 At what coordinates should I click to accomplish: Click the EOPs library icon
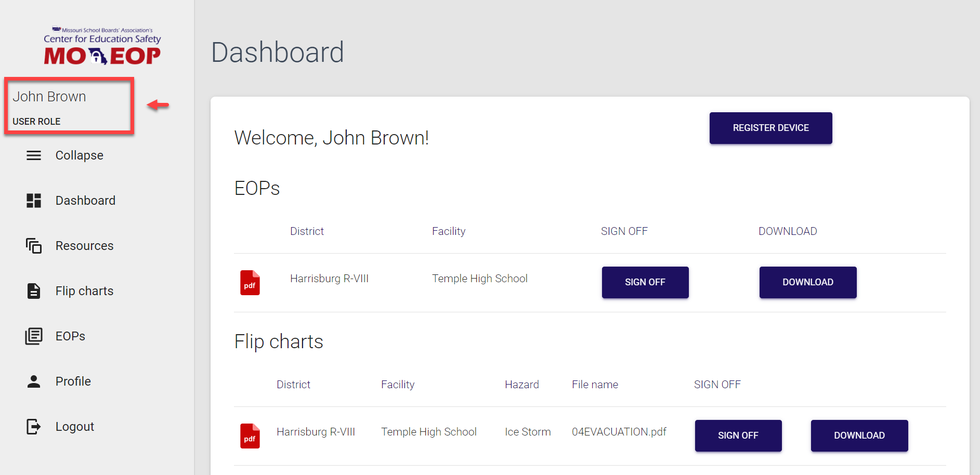pos(34,336)
